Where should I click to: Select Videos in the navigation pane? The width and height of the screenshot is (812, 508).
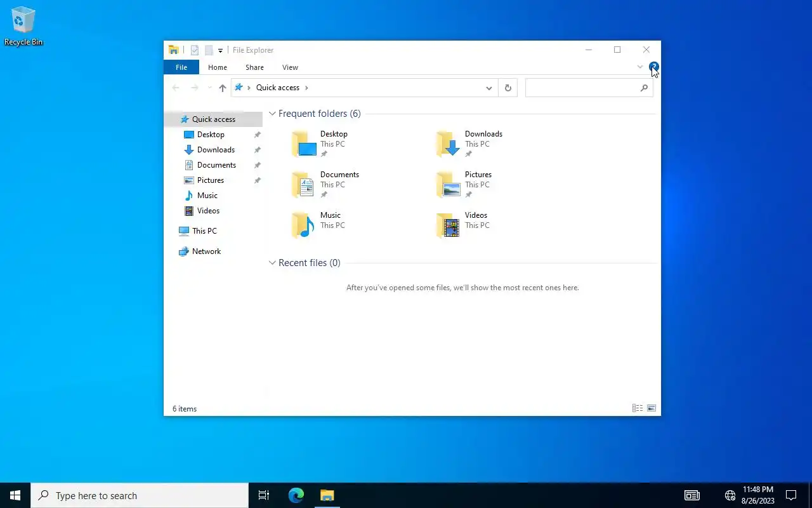(213, 211)
